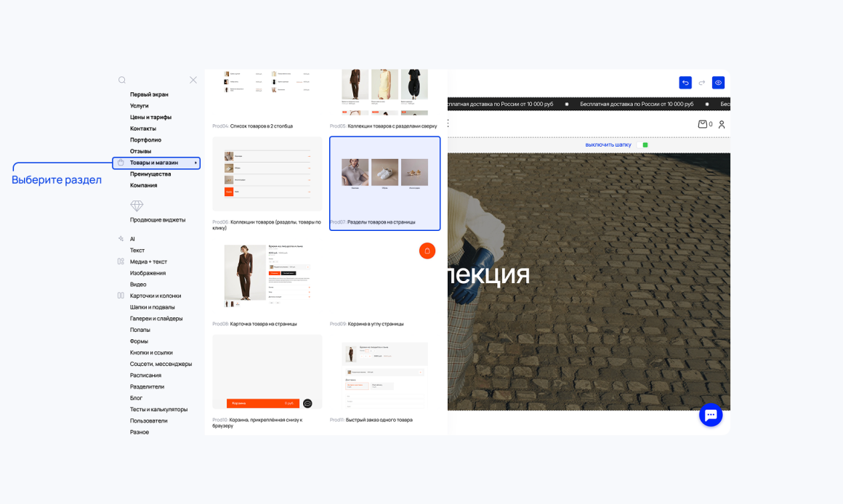Viewport: 843px width, 504px height.
Task: Click the выключить шапку link
Action: pos(608,145)
